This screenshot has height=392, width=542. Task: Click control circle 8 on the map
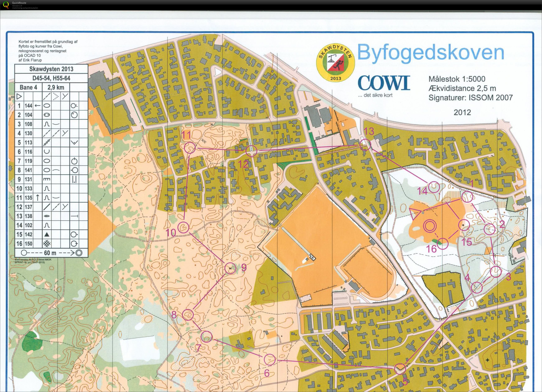188,315
